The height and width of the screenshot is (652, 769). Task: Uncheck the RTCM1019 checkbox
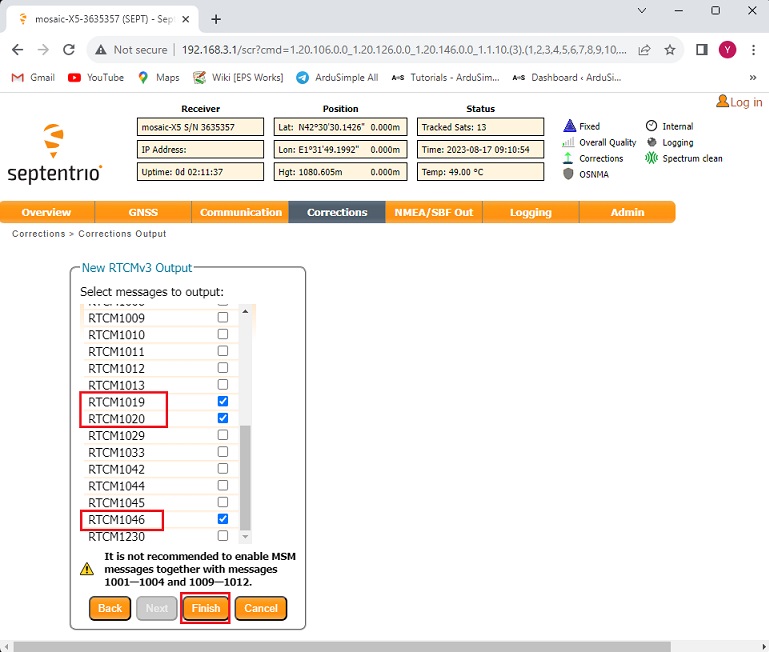click(223, 402)
